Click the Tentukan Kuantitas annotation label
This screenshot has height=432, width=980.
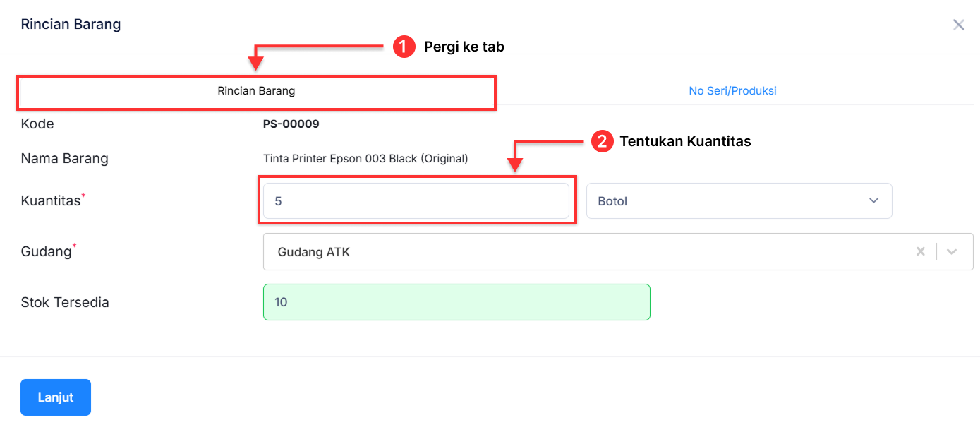pos(685,141)
